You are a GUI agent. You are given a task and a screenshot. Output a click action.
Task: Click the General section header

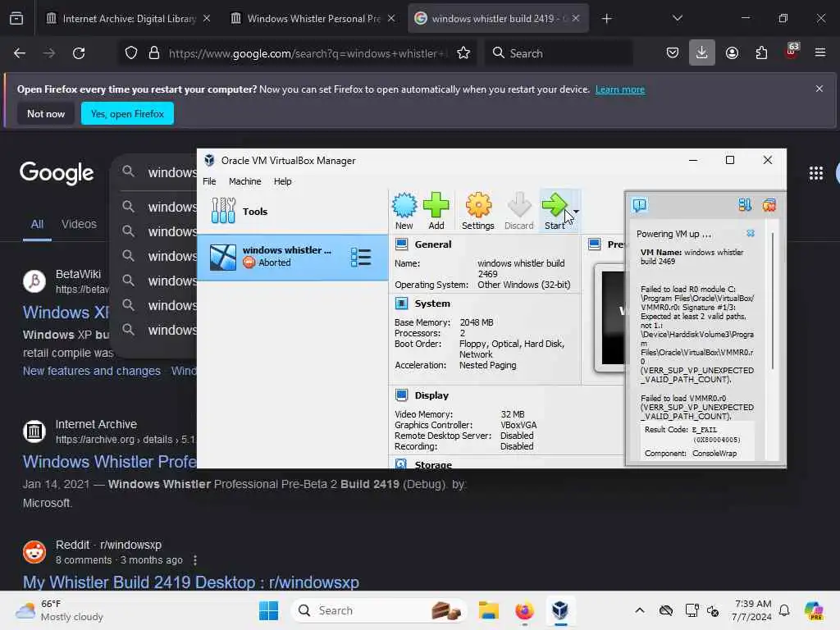(x=433, y=244)
